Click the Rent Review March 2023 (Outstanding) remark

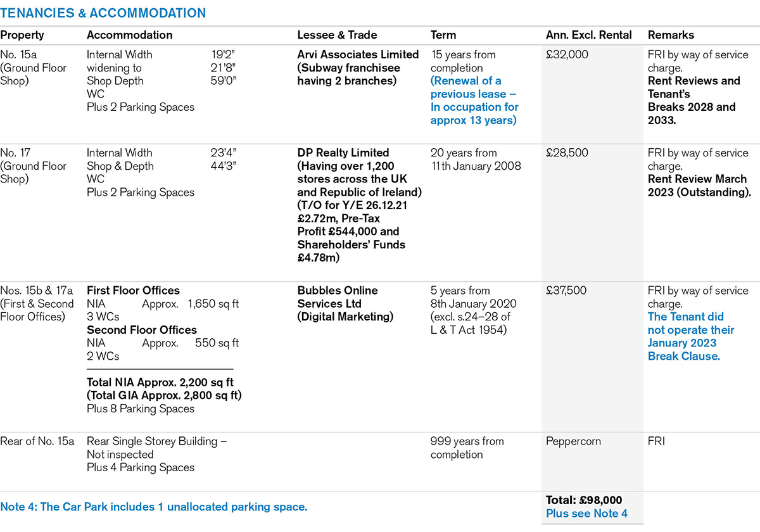[699, 186]
